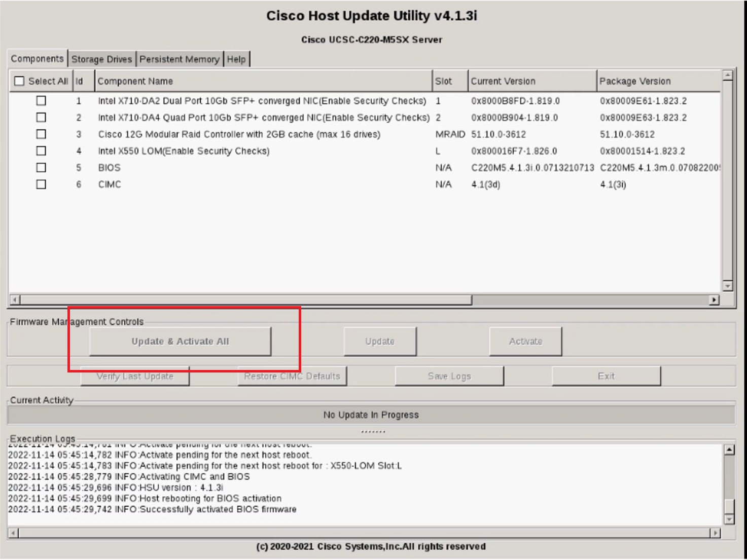The image size is (747, 560).
Task: Click the Save Logs button
Action: pyautogui.click(x=449, y=376)
